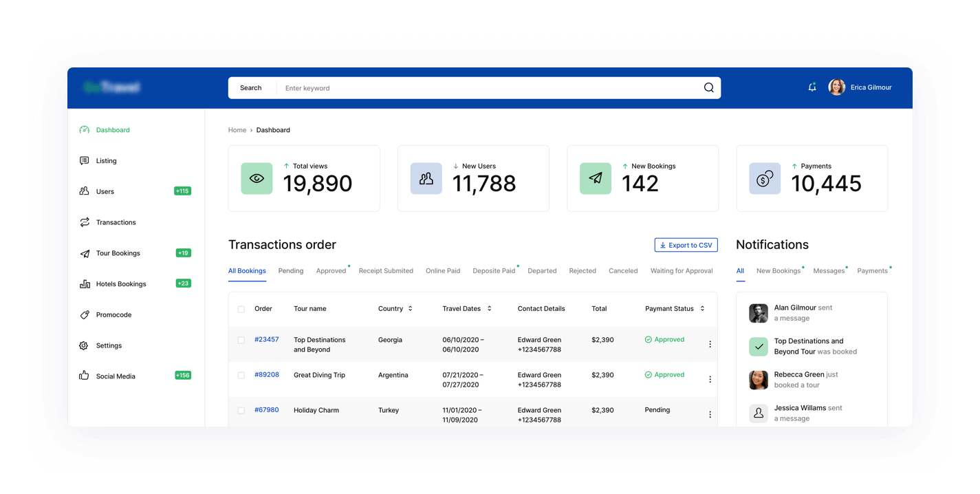The width and height of the screenshot is (980, 494).
Task: Click the notification bell icon
Action: 812,87
